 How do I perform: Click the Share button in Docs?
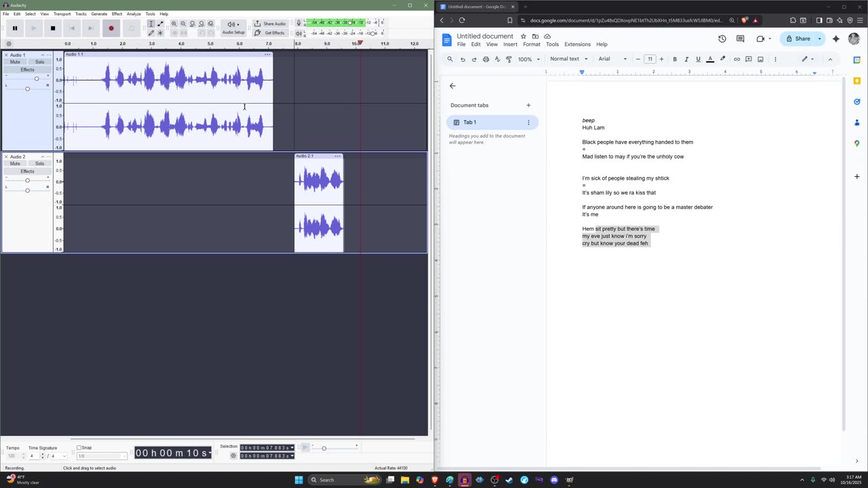tap(798, 39)
